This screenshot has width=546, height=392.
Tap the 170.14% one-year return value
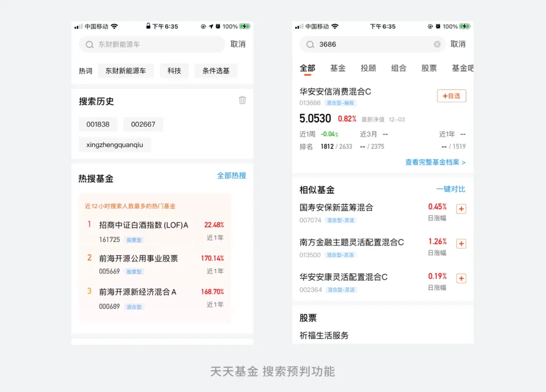(x=212, y=259)
